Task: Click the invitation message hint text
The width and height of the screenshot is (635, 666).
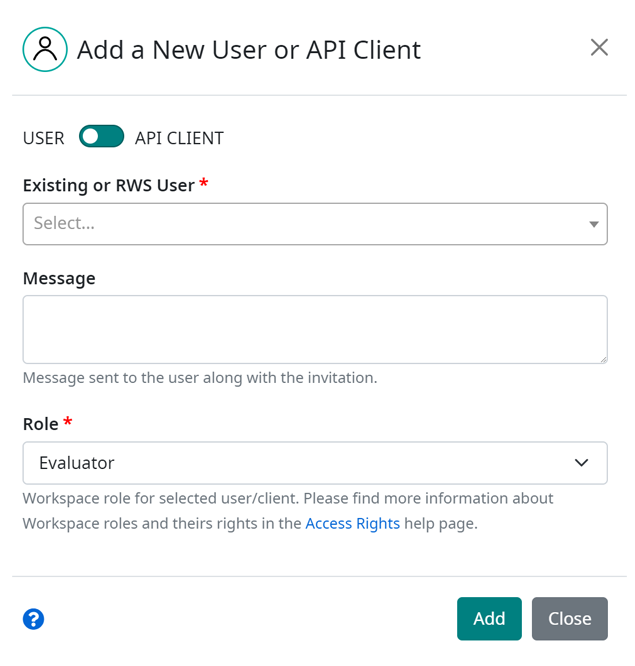Action: coord(200,378)
